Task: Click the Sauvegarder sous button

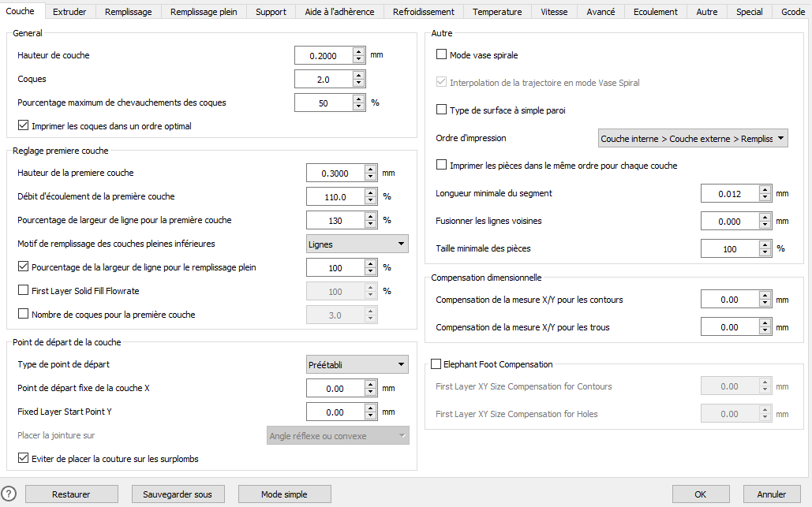Action: [178, 494]
